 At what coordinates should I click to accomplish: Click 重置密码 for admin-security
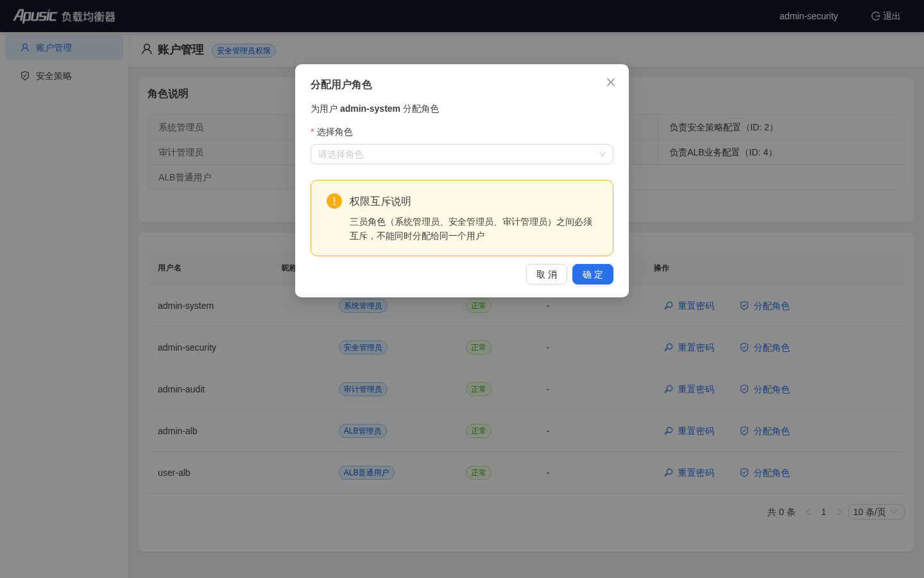690,347
